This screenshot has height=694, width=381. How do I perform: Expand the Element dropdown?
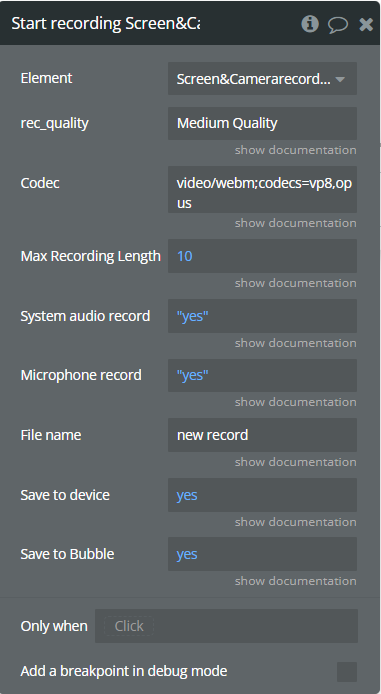pyautogui.click(x=262, y=79)
